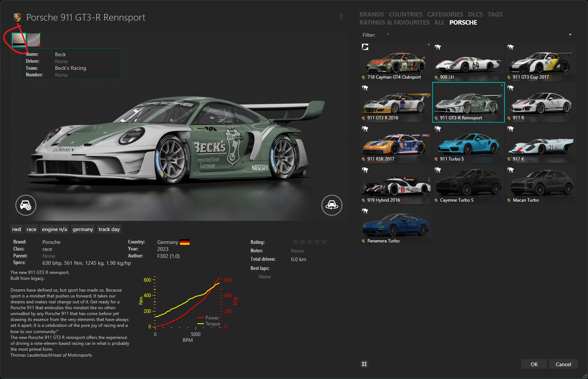Toggle the bookmark icon beside the car title

coord(341,17)
